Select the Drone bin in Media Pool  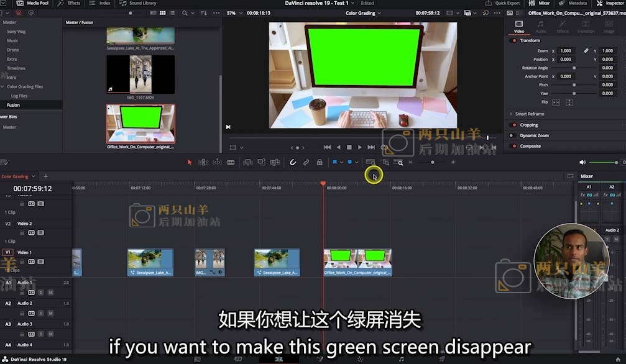point(13,50)
